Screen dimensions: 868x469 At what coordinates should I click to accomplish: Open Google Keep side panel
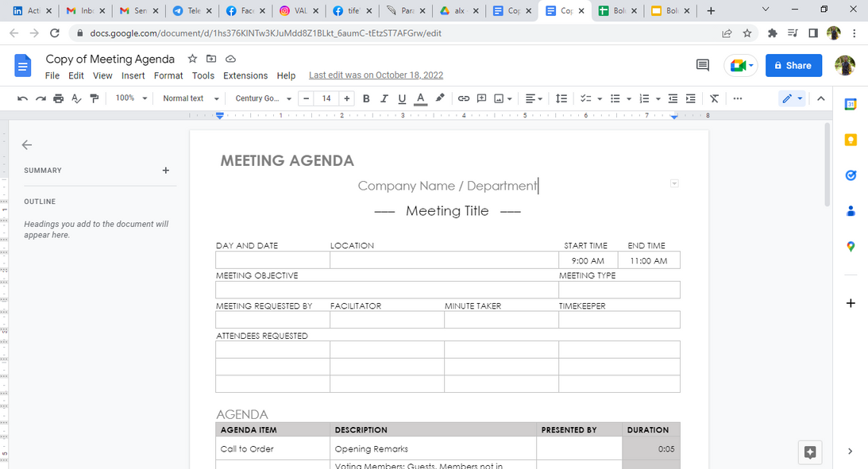click(x=851, y=140)
